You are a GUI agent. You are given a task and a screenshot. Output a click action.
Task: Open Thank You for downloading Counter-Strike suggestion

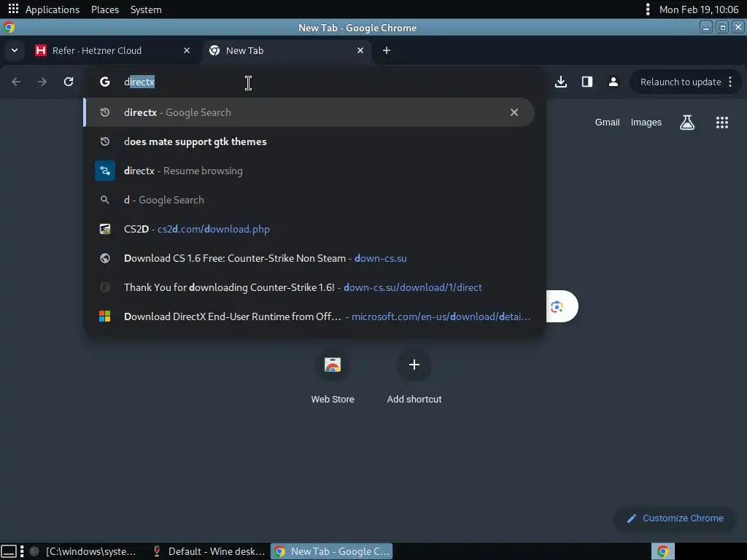pos(309,287)
